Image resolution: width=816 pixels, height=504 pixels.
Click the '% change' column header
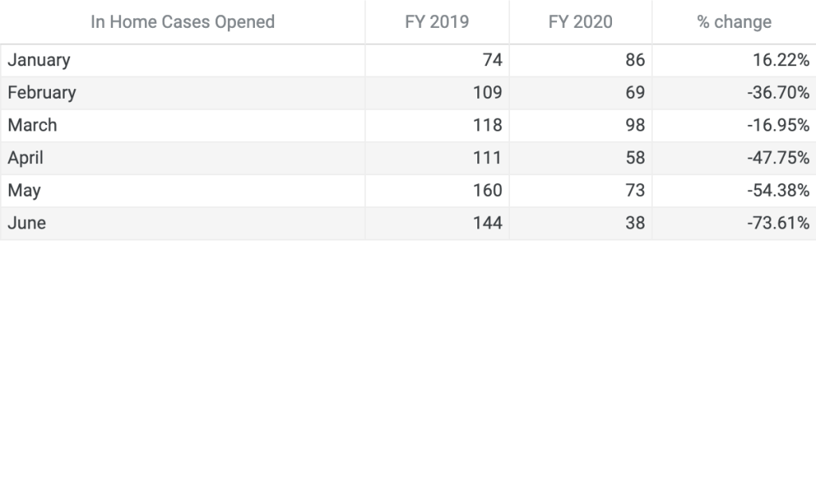(734, 22)
